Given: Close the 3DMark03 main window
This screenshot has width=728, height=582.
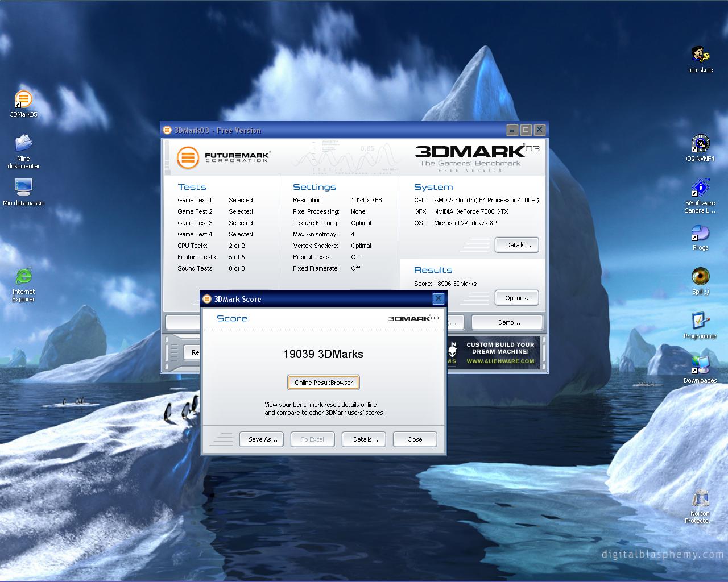Looking at the screenshot, I should [x=539, y=130].
